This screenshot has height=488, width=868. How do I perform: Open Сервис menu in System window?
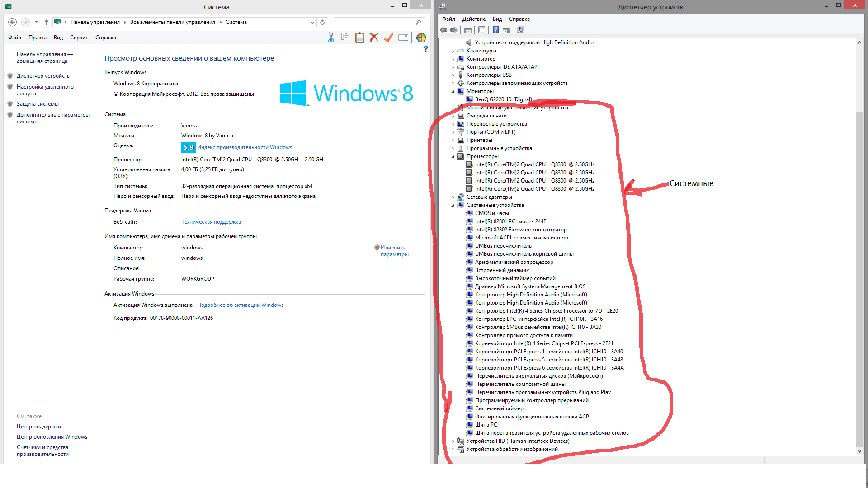79,38
